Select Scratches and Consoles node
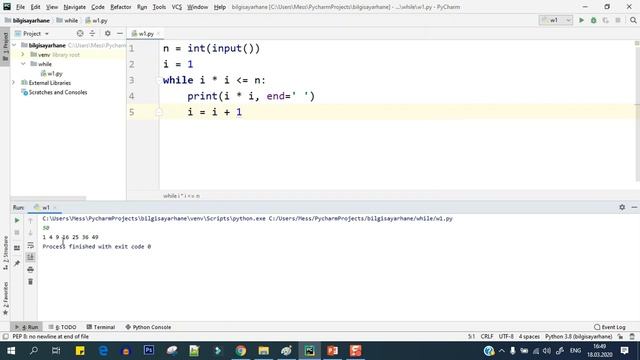640x360 pixels. (x=54, y=92)
